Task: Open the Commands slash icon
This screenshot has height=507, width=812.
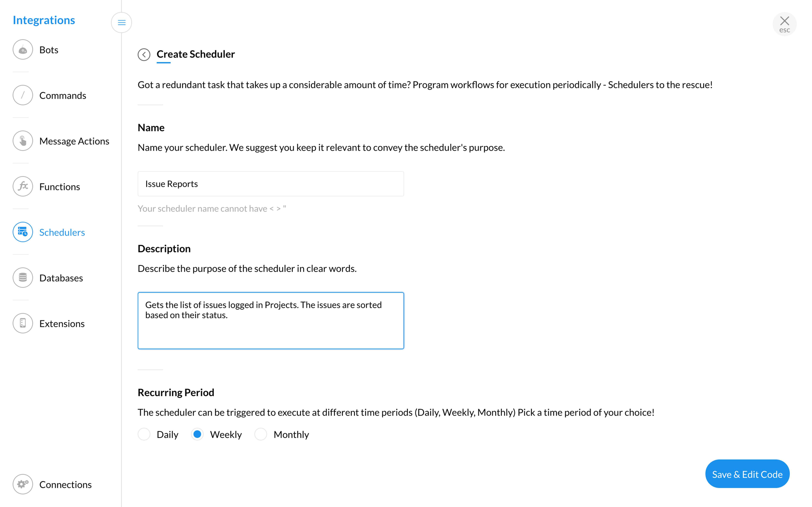Action: point(23,95)
